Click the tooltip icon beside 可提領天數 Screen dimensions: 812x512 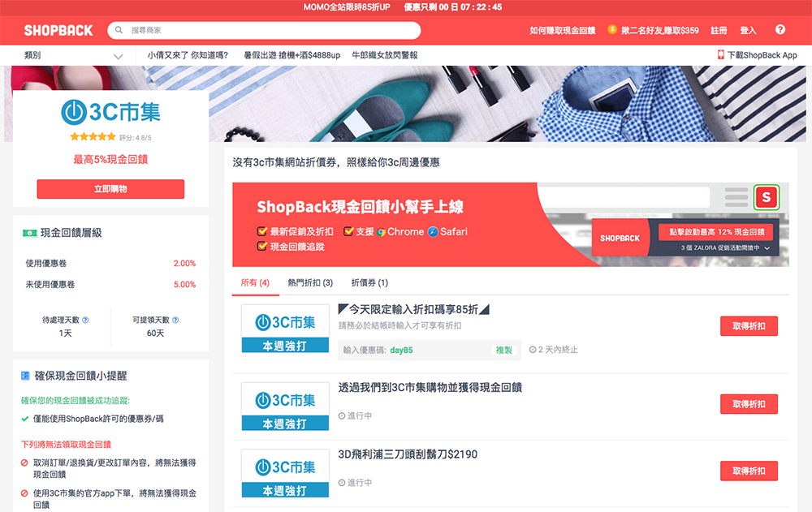click(x=175, y=320)
